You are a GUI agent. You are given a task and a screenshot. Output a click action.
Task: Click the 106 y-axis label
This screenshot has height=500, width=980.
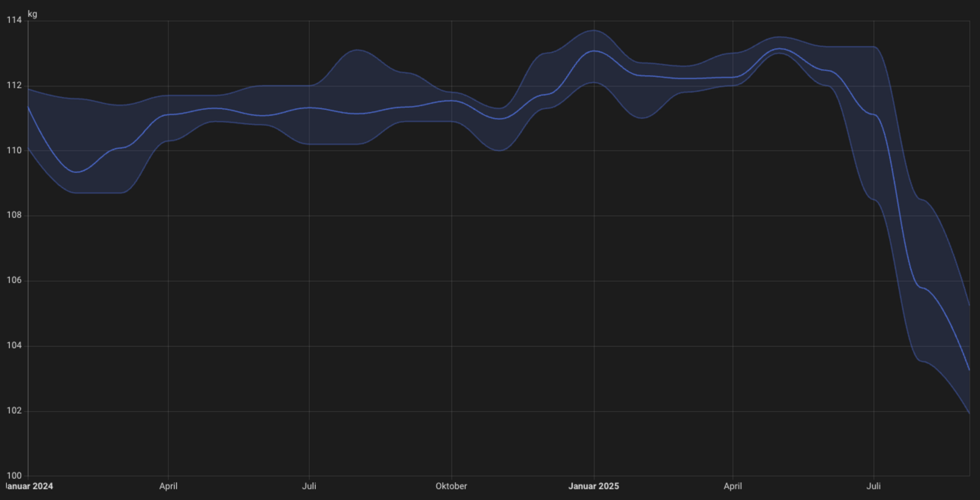click(x=14, y=280)
